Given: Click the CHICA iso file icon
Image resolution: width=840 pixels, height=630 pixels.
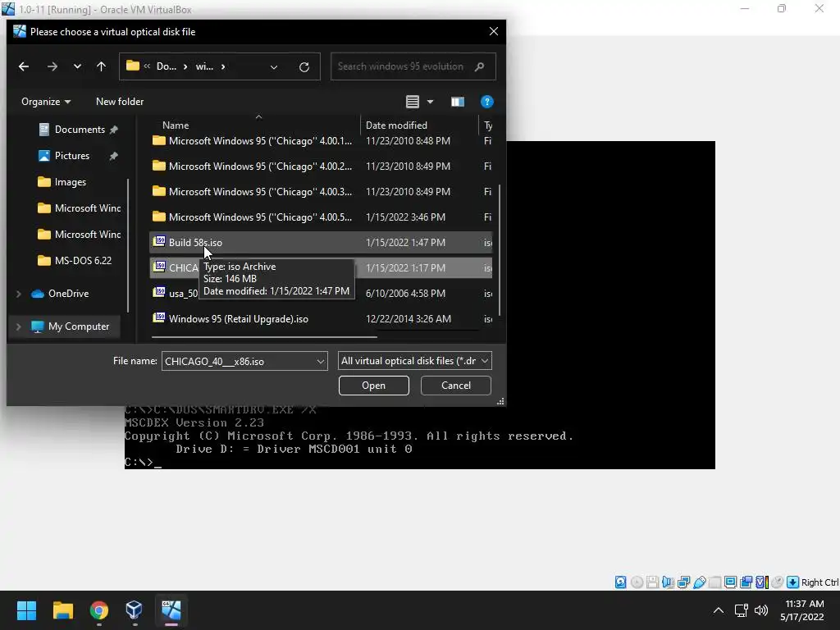Looking at the screenshot, I should click(x=159, y=267).
